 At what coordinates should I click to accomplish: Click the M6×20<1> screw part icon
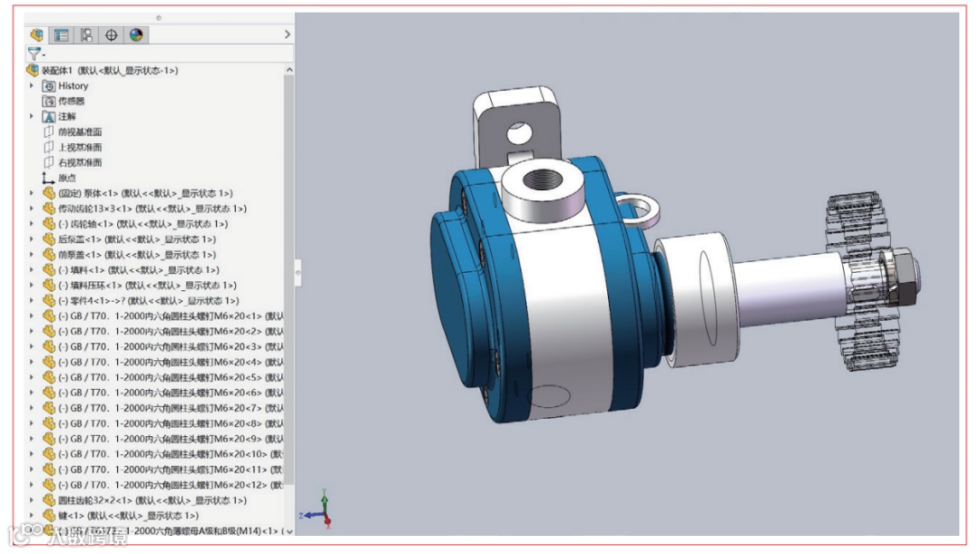(49, 316)
